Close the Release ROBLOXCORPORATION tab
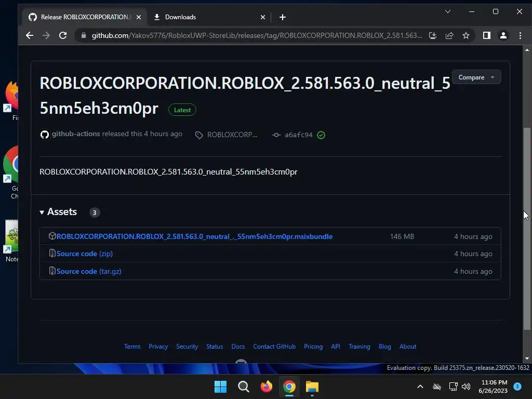 pos(138,17)
